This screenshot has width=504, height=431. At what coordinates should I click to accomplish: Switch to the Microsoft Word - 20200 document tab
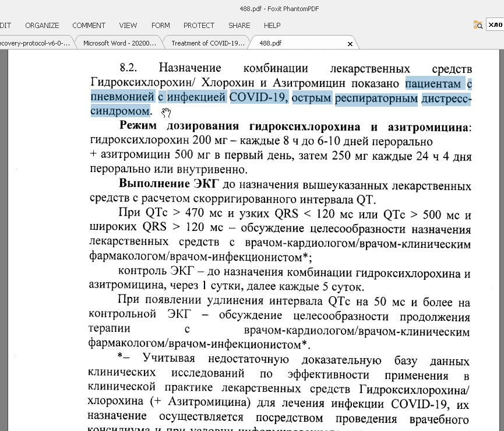point(119,43)
